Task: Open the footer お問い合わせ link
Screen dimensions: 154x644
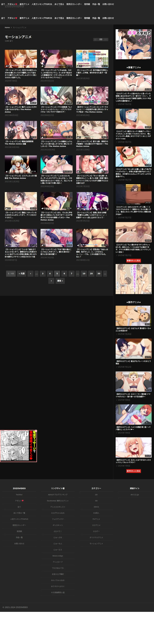Action: coord(19,543)
